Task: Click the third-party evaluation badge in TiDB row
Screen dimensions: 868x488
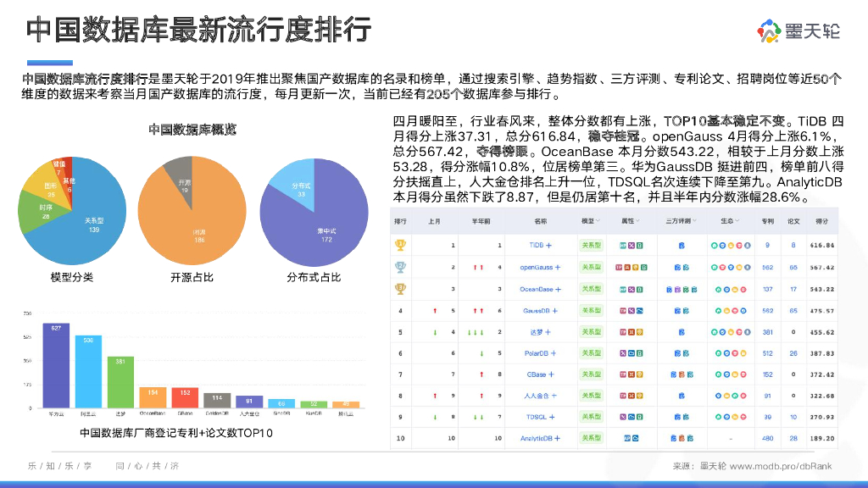Action: pyautogui.click(x=682, y=245)
